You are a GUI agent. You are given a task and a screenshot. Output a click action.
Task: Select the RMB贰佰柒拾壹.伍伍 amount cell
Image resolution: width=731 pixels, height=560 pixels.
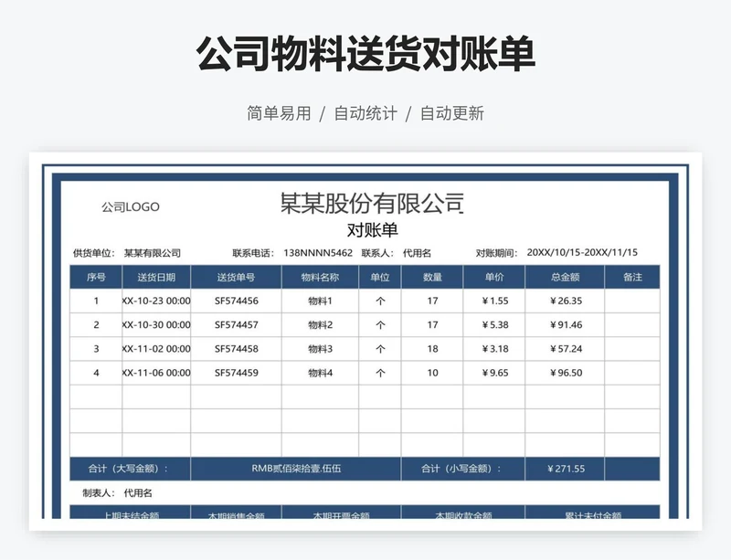tap(296, 469)
